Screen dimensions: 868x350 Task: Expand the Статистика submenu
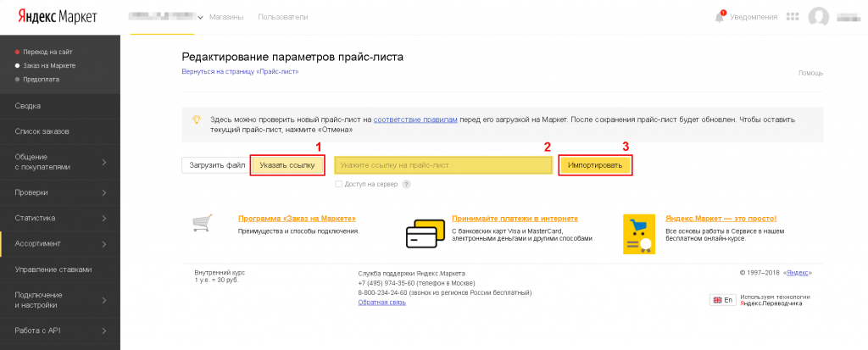point(104,218)
